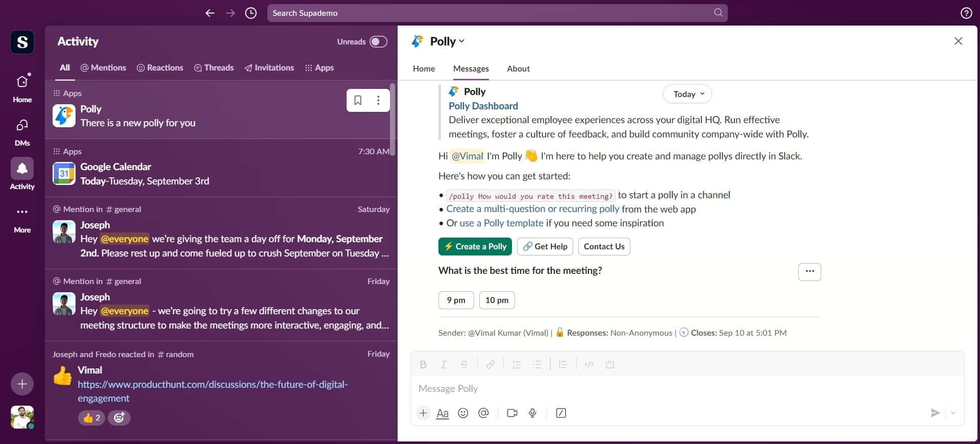Open the Today date dropdown
Viewport: 980px width, 444px height.
click(x=687, y=94)
